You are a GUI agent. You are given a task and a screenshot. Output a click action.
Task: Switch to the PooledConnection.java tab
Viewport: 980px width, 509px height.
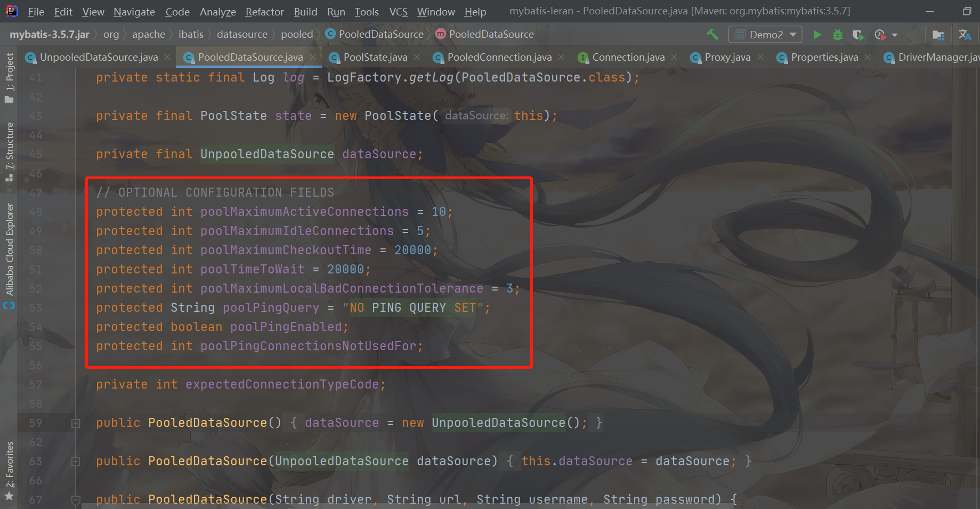point(499,57)
